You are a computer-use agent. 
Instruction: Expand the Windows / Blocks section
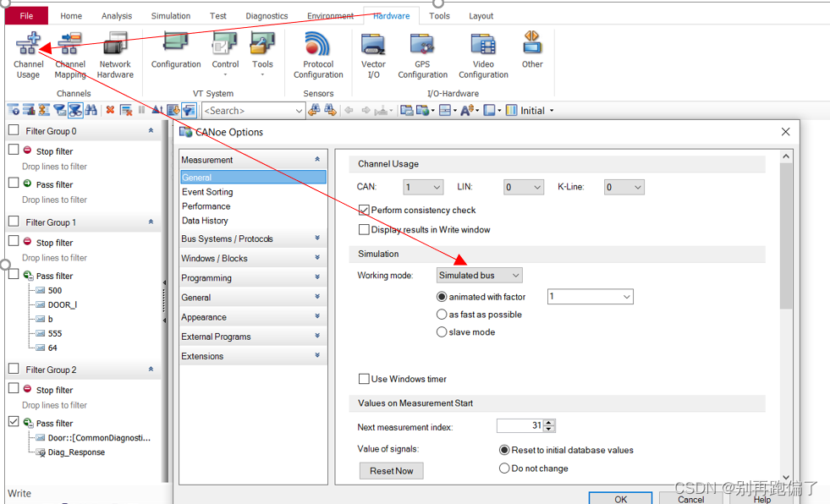pos(252,258)
